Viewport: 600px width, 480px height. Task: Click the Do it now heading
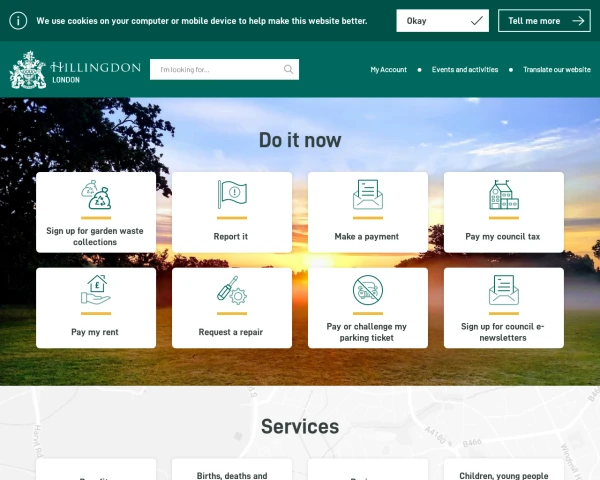(x=300, y=140)
